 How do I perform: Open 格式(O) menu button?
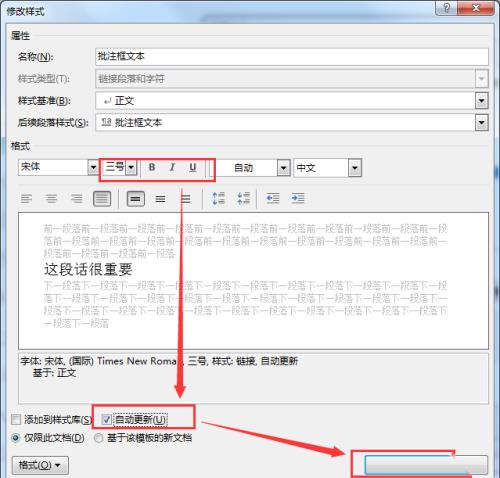(x=40, y=465)
